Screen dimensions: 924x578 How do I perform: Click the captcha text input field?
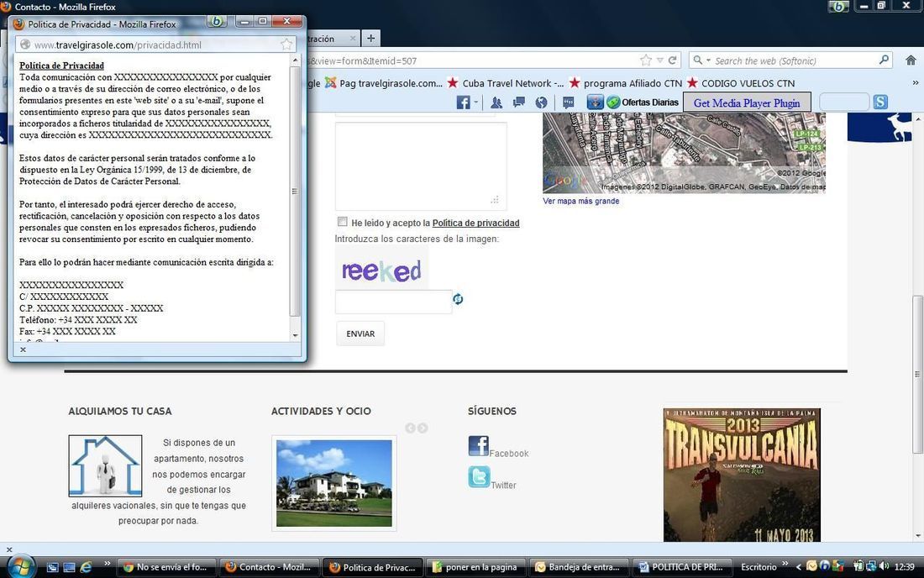coord(393,302)
